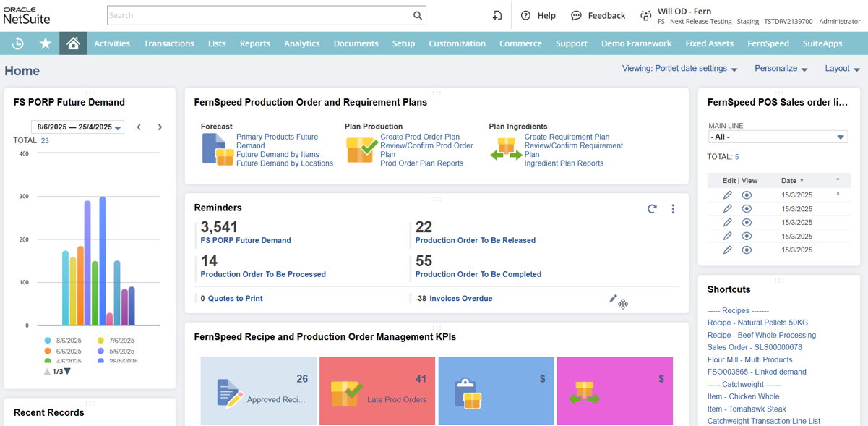Click the Oracle NetSuite logo
The height and width of the screenshot is (426, 868).
click(x=27, y=15)
